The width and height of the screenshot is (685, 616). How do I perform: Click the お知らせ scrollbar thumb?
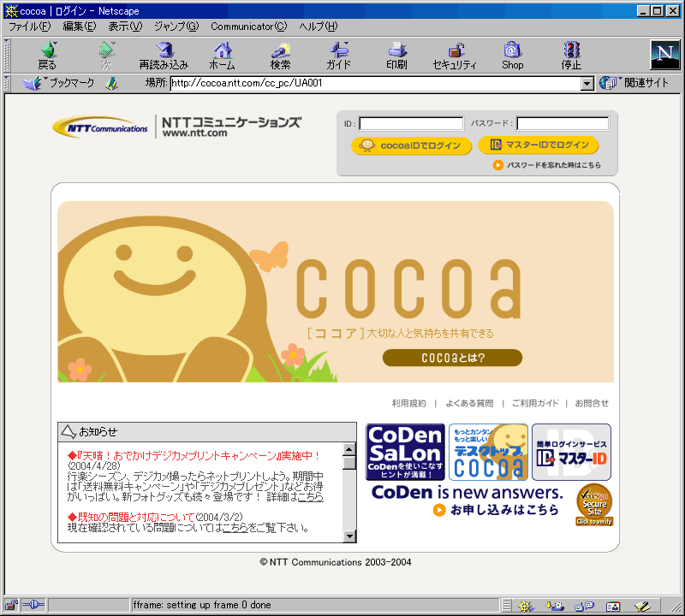point(349,463)
